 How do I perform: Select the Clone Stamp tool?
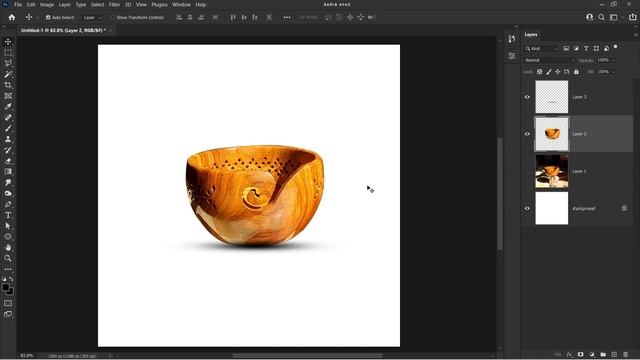pyautogui.click(x=8, y=139)
